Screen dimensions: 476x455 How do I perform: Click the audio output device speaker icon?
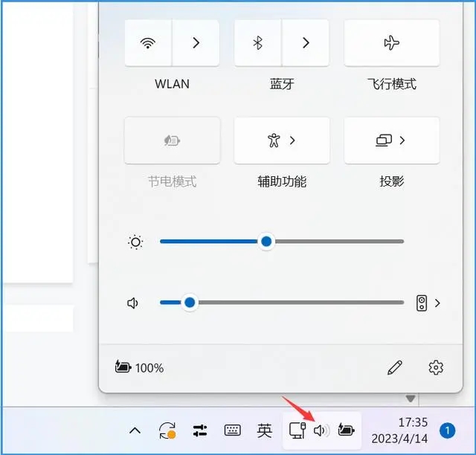(422, 303)
